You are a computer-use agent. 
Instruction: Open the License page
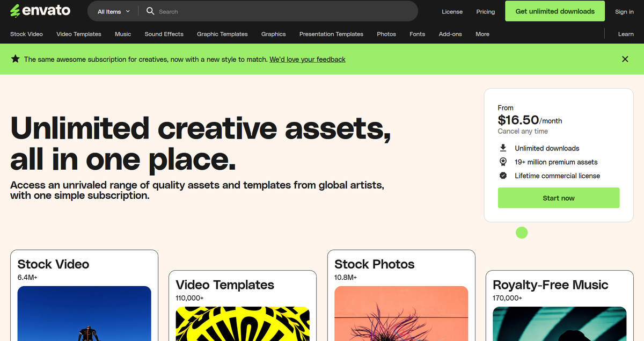tap(452, 11)
